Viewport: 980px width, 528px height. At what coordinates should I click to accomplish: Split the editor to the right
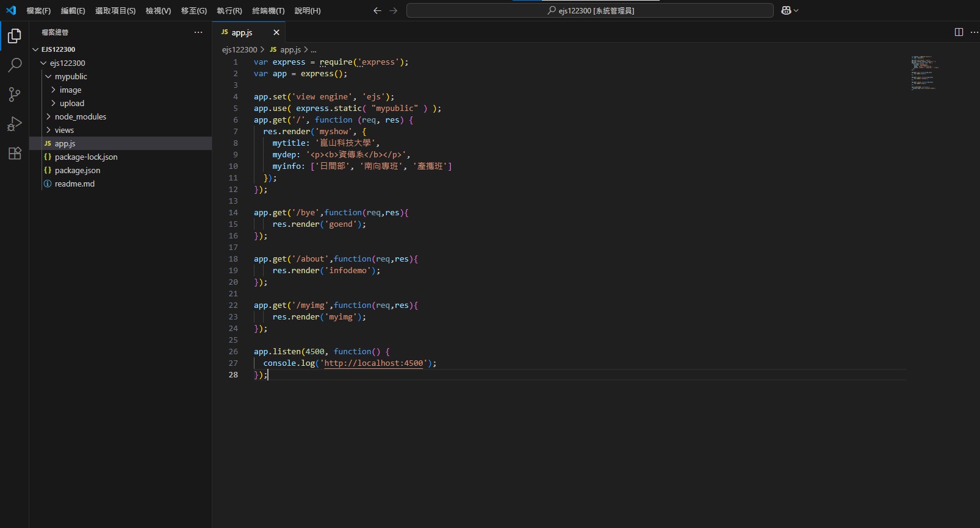coord(959,32)
